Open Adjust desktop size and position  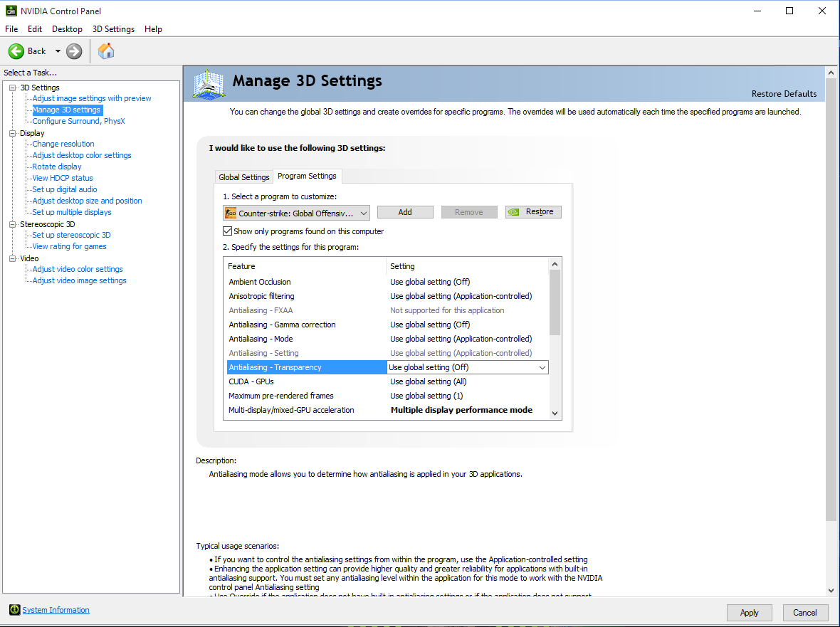click(87, 201)
